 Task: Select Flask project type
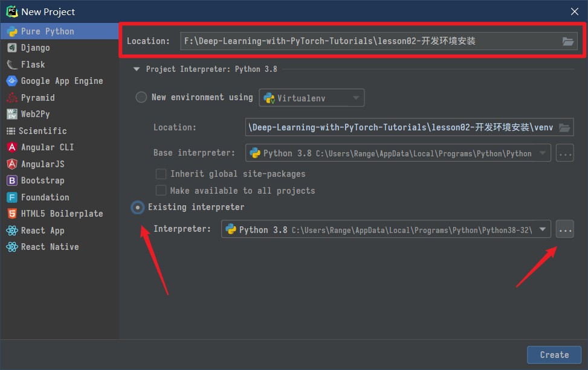60,65
